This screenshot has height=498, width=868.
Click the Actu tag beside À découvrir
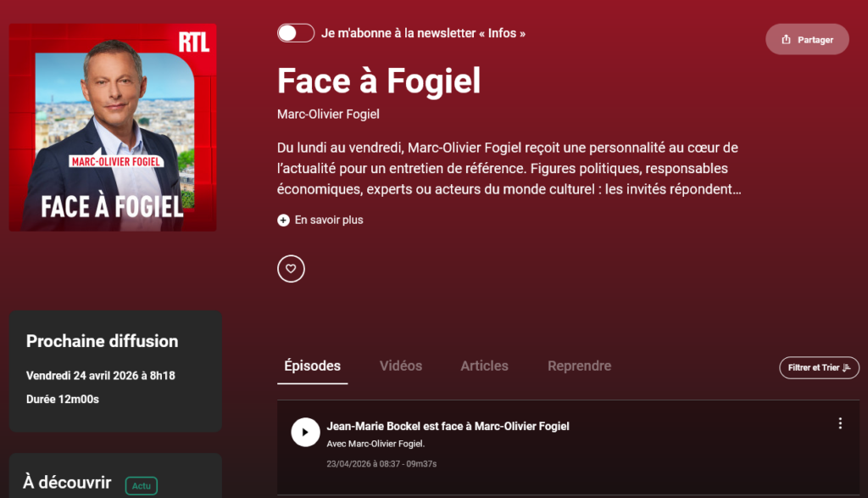pyautogui.click(x=141, y=486)
